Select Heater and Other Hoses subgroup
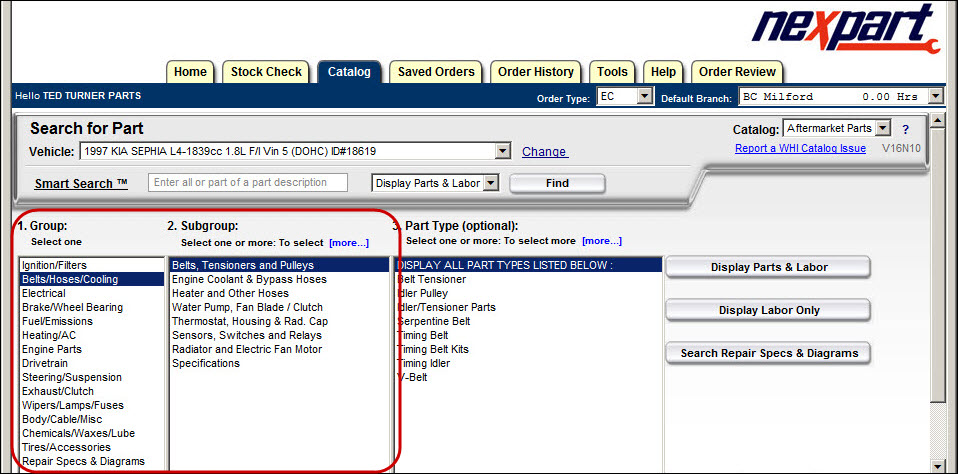The height and width of the screenshot is (474, 958). coord(279,293)
